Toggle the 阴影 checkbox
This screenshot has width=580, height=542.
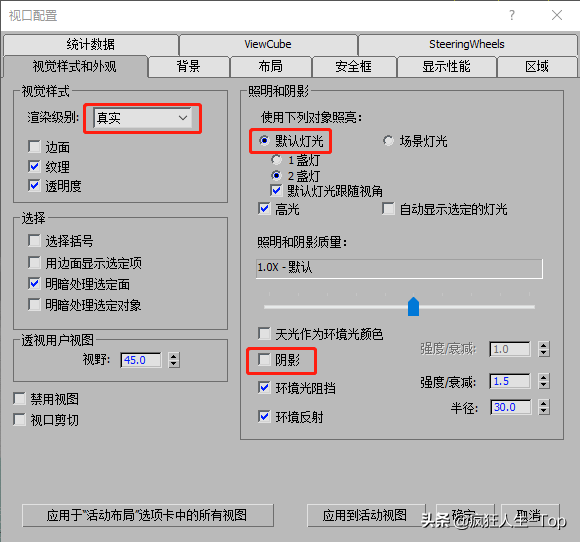(264, 359)
